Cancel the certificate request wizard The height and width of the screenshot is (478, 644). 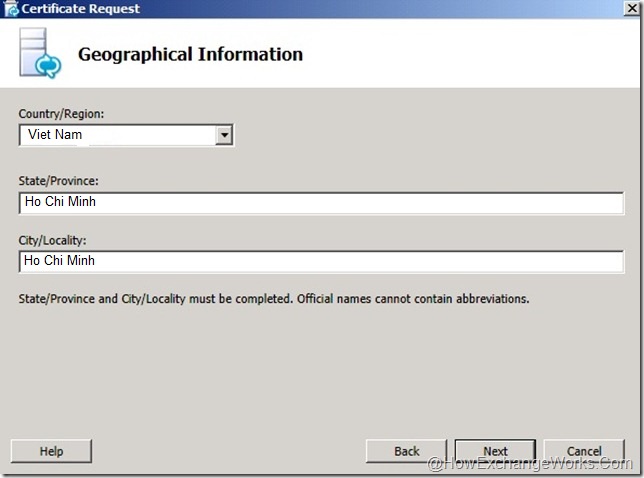tap(584, 451)
